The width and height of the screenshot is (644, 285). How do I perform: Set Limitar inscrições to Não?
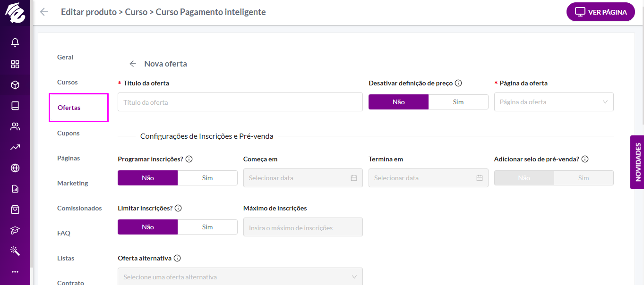tap(147, 227)
